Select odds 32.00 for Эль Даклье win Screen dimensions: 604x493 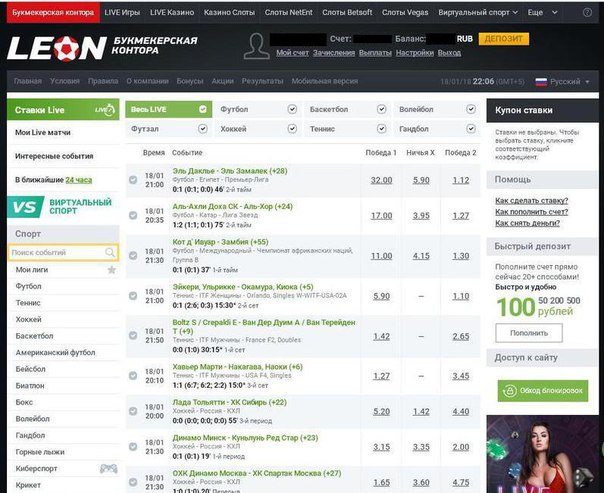(x=381, y=180)
